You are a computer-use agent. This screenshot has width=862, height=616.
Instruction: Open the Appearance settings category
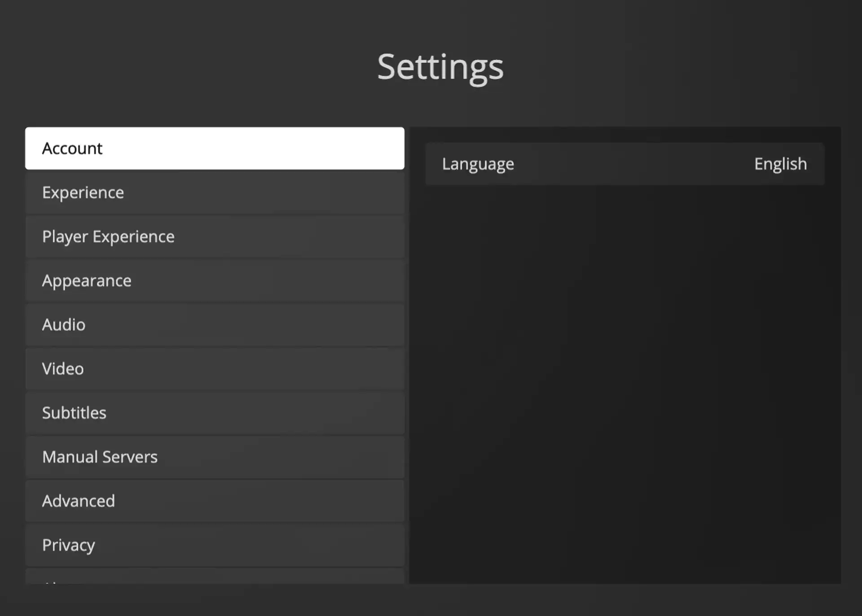[215, 280]
